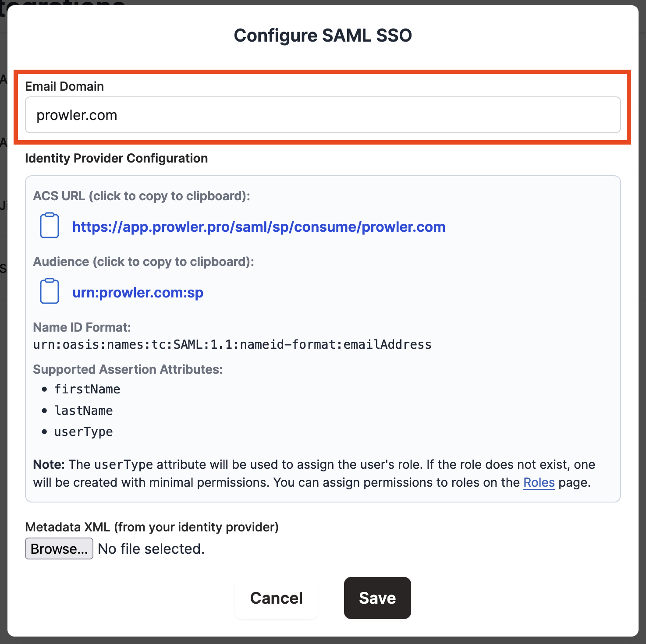Copy the urn:prowler.com:sp audience link

pos(138,293)
